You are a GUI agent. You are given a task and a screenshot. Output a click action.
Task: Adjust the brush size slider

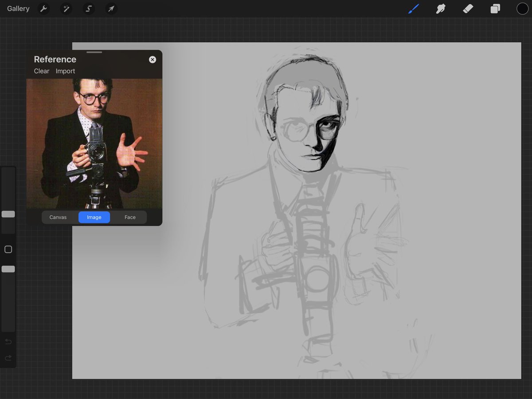(8, 214)
